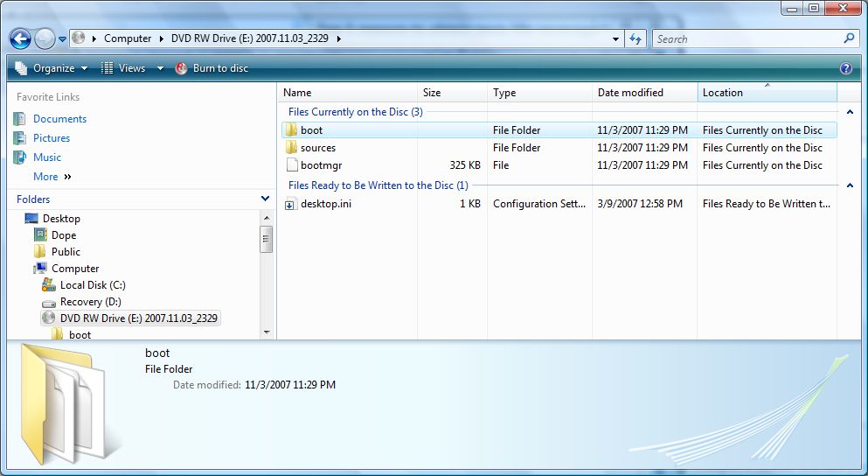Select the boot folder in the file list

(559, 130)
